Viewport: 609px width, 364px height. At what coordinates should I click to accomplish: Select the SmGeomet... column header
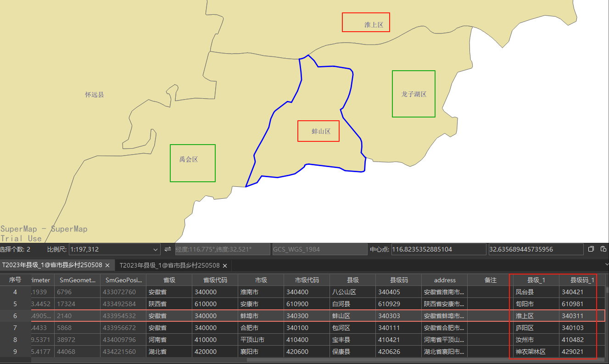click(77, 280)
